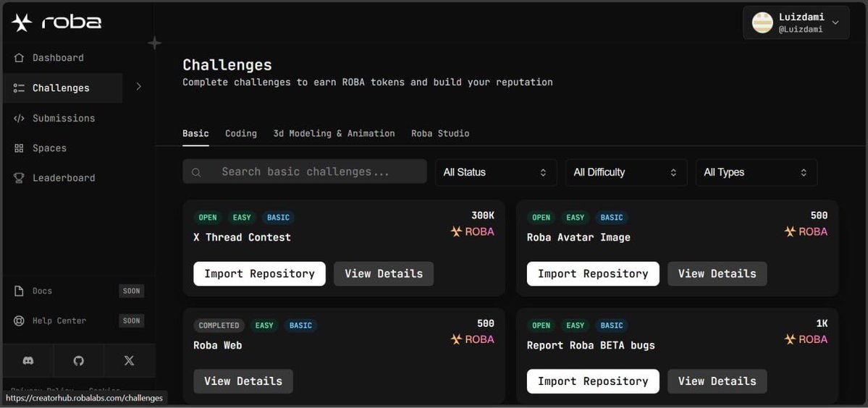Screen dimensions: 868x408
Task: Click the sparkle icon beside sidebar
Action: [154, 43]
